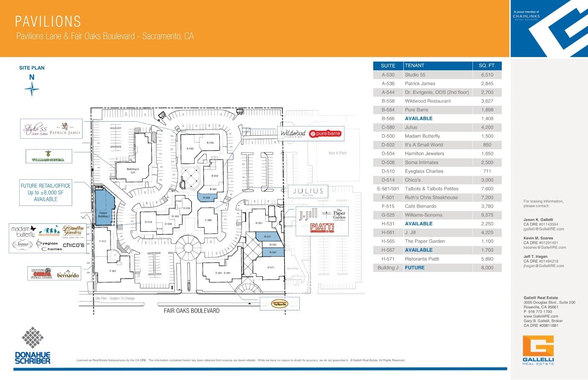Viewport: 588px width, 380px height.
Task: Select AVAILABLE in the H-567 row
Action: pos(419,250)
